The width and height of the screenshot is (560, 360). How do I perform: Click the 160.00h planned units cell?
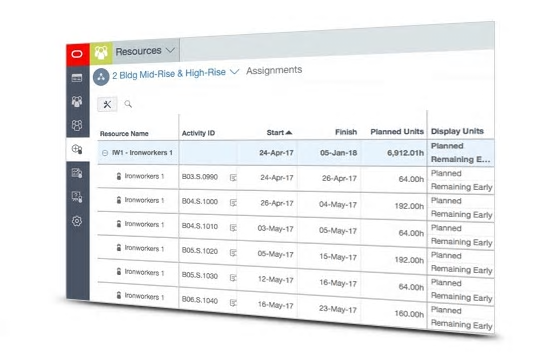409,314
